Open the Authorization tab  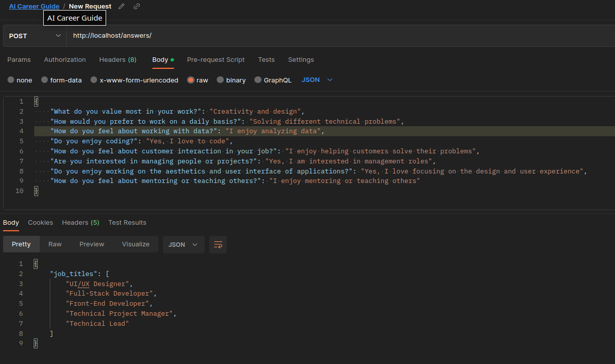65,59
